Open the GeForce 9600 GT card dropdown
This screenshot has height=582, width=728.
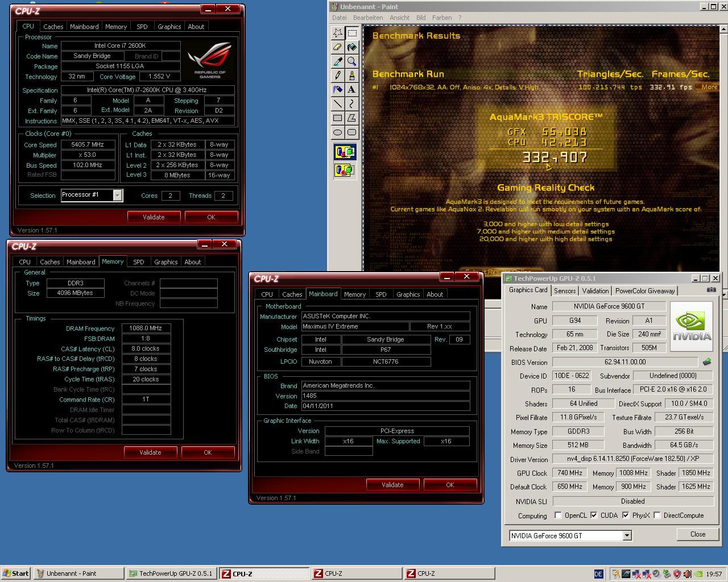(x=627, y=535)
